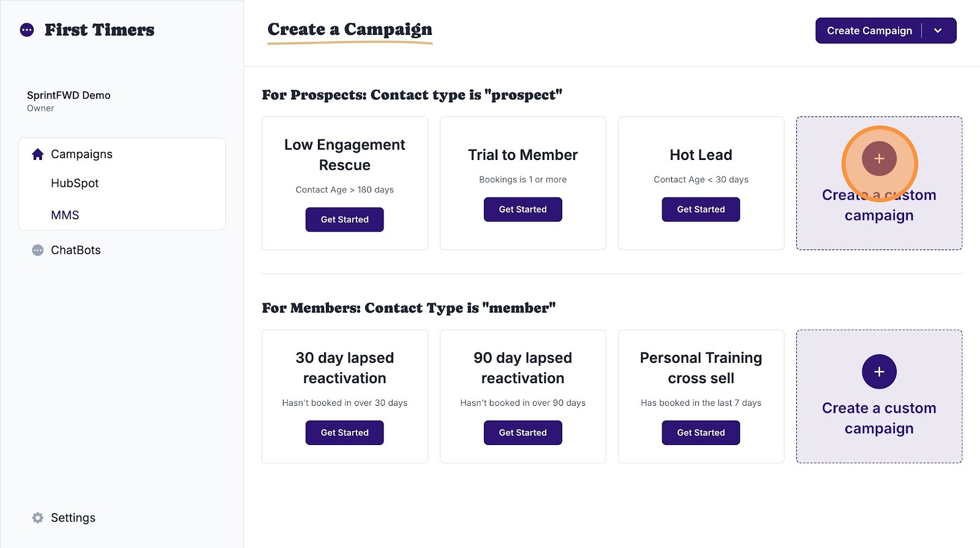Open ChatBots section
Image resolution: width=980 pixels, height=548 pixels.
click(75, 250)
